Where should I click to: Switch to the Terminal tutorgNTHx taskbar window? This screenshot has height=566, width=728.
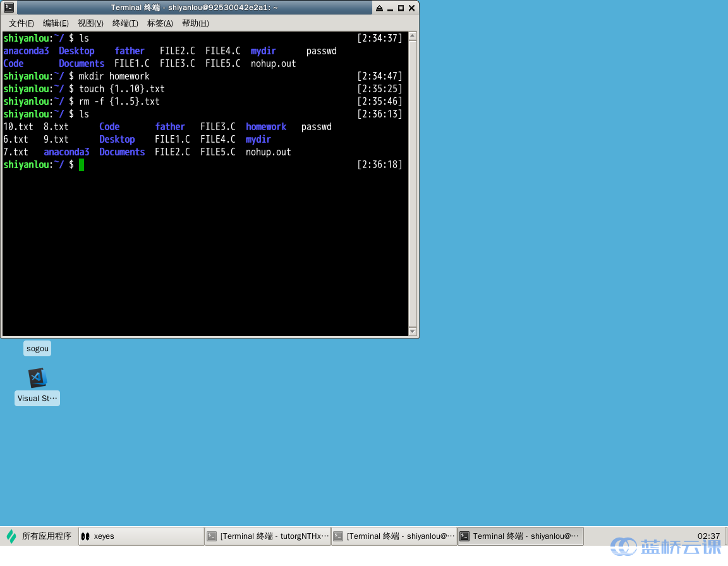coord(268,536)
